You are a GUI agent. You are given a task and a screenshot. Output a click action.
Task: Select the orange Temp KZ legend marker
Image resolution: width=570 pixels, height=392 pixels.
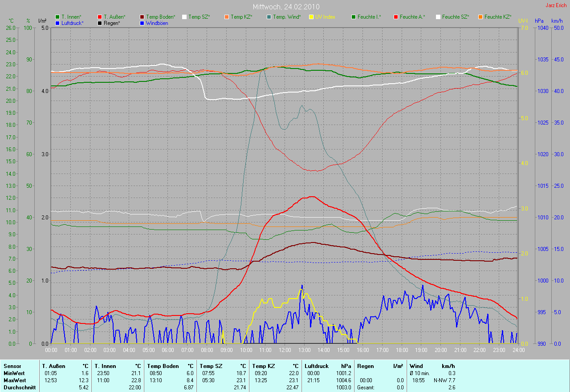227,17
